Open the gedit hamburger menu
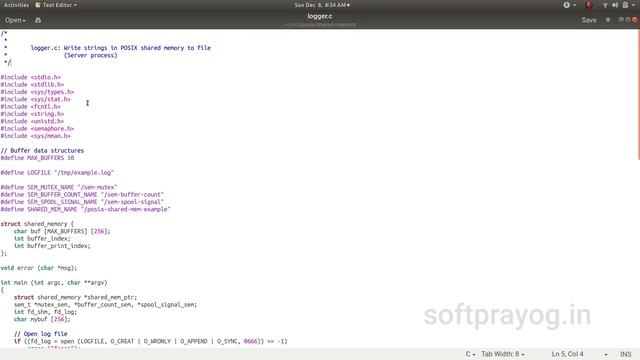640x360 pixels. pos(608,20)
